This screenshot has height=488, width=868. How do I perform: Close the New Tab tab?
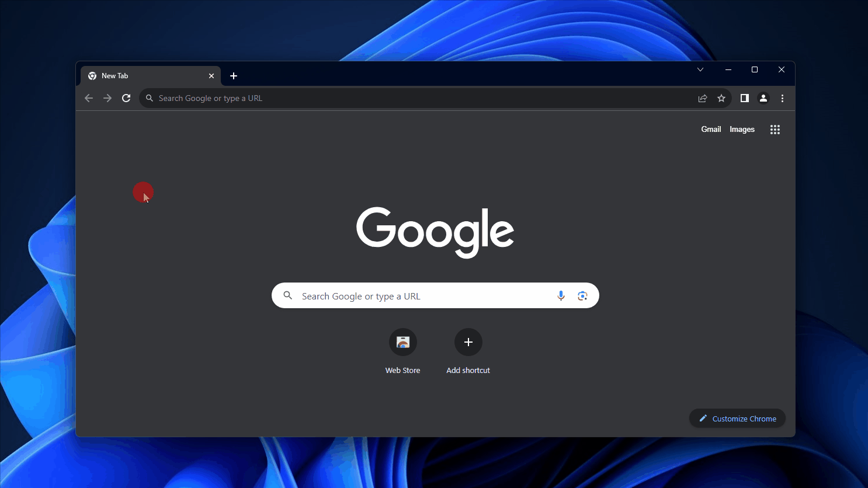(x=211, y=76)
